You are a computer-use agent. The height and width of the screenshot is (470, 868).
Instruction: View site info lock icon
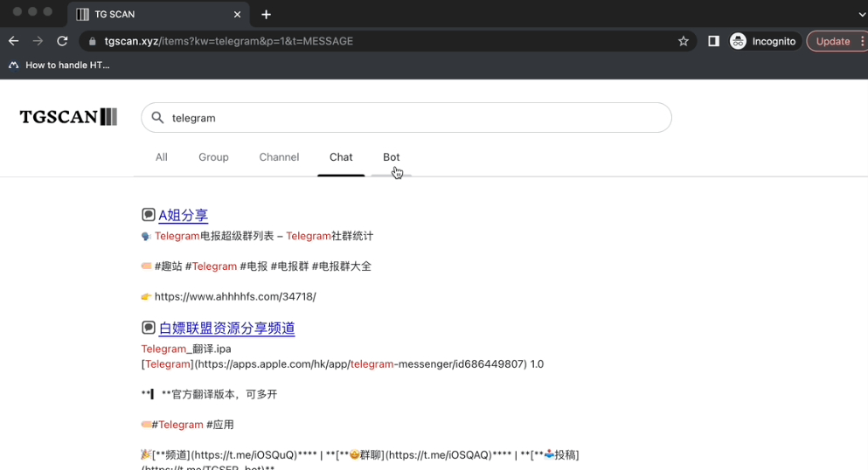pos(93,41)
